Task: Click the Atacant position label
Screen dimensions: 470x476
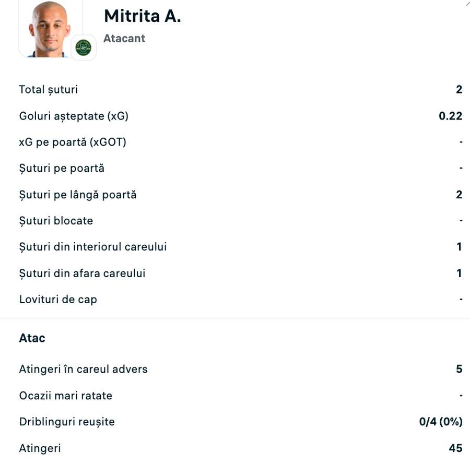Action: 124,38
